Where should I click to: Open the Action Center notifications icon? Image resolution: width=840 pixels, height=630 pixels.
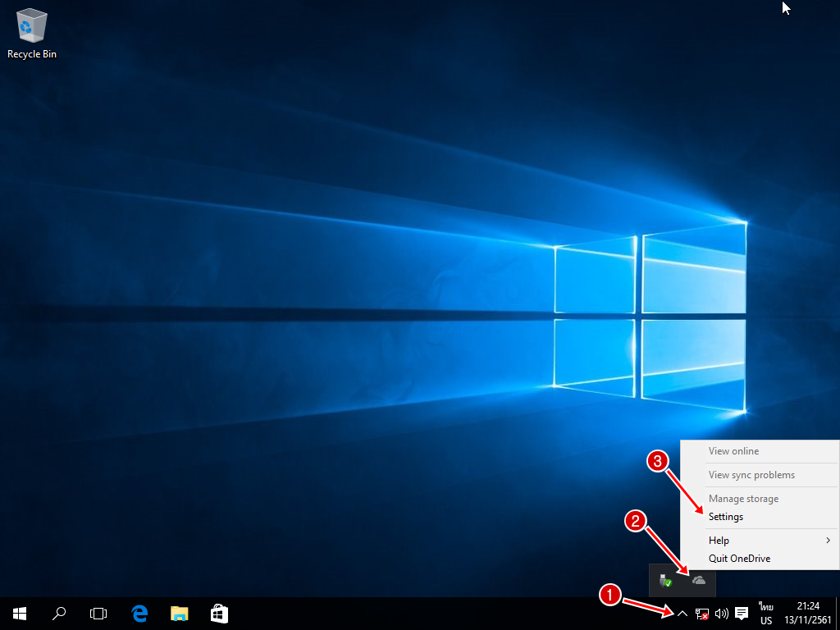[742, 614]
